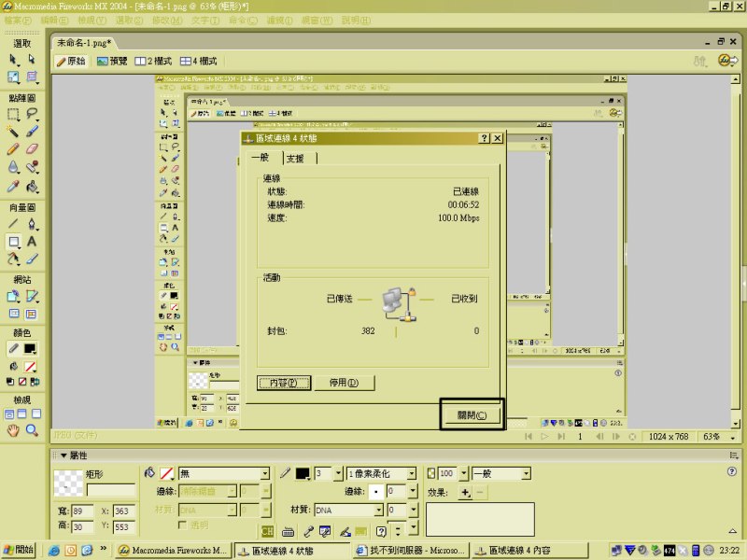Select the Knife tool
This screenshot has width=747, height=560.
[32, 259]
